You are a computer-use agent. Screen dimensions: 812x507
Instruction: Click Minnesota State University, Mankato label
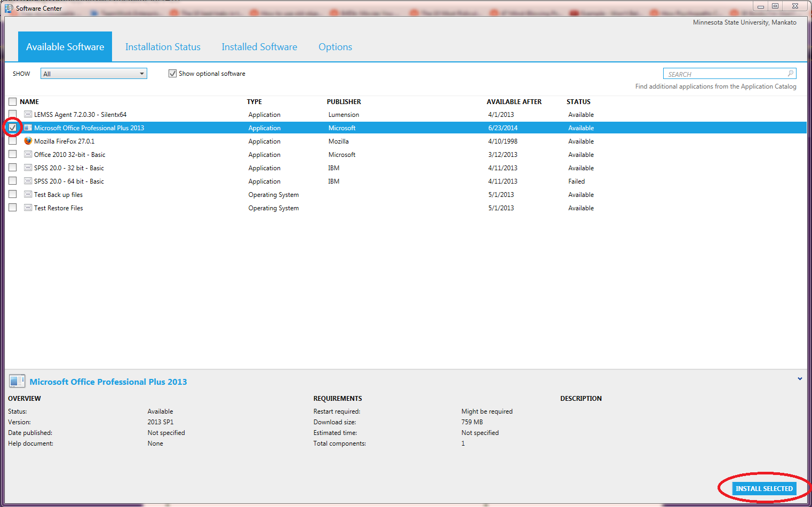tap(745, 22)
